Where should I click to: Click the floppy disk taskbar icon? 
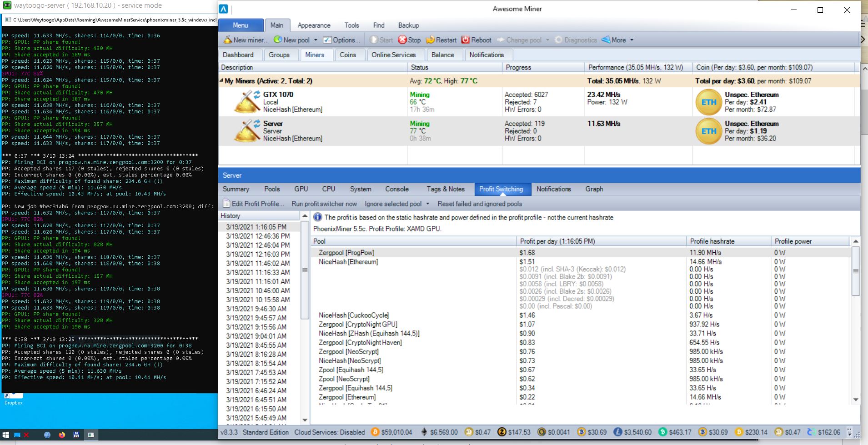76,435
